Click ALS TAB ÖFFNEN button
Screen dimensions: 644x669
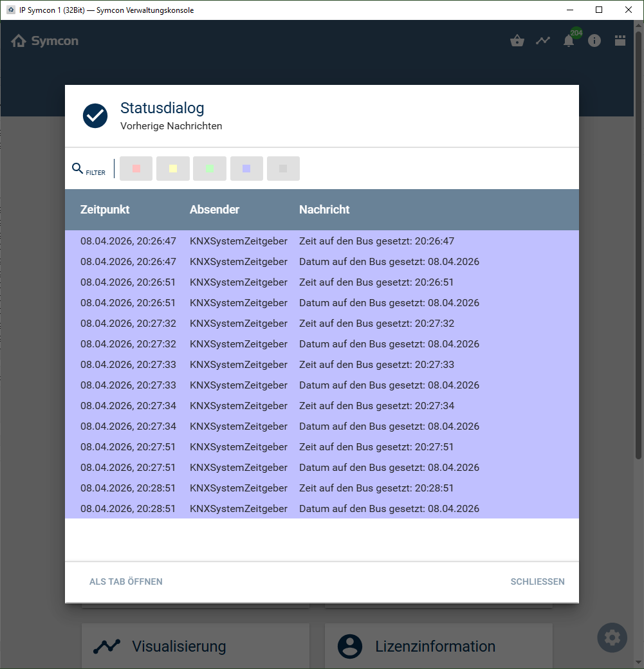pos(126,582)
